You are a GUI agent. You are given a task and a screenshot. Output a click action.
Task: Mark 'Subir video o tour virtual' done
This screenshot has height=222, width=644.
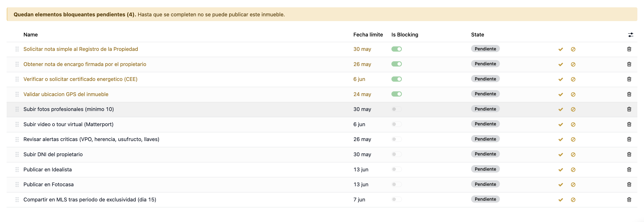(561, 124)
